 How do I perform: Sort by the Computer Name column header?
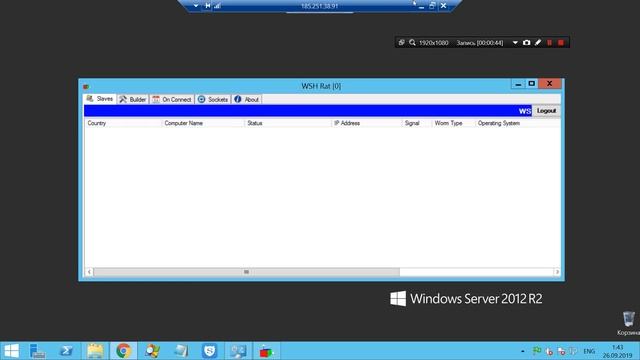(x=203, y=123)
